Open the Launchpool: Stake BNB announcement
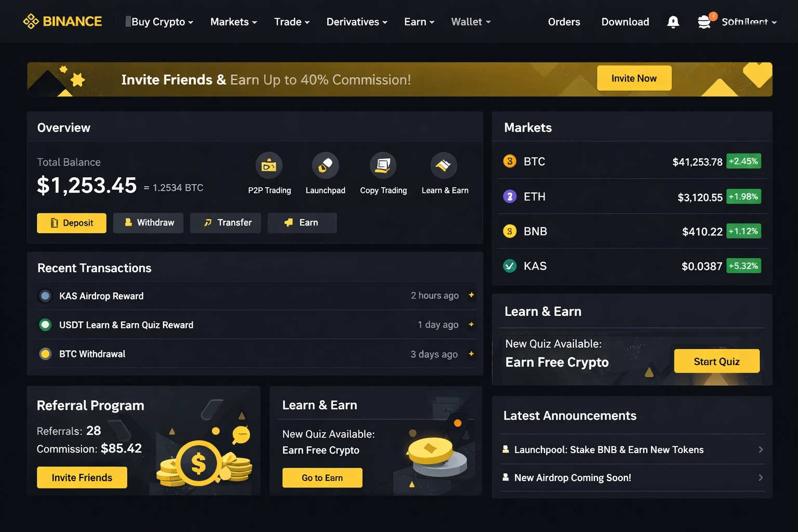Image resolution: width=798 pixels, height=532 pixels. pyautogui.click(x=632, y=449)
